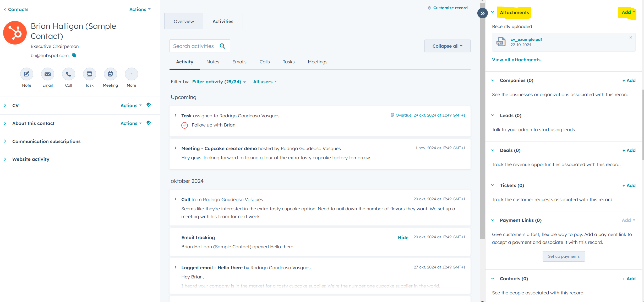This screenshot has height=302, width=644.
Task: Expand Communication subscriptions section
Action: click(5, 141)
